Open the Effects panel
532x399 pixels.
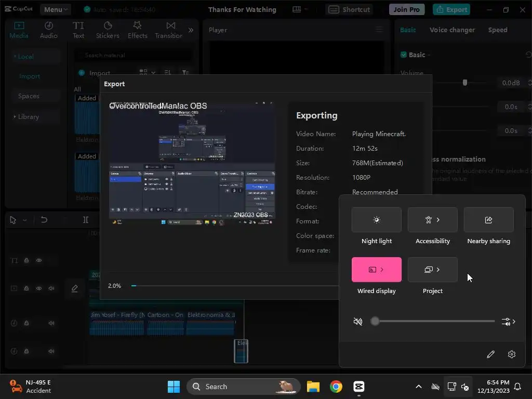[137, 30]
